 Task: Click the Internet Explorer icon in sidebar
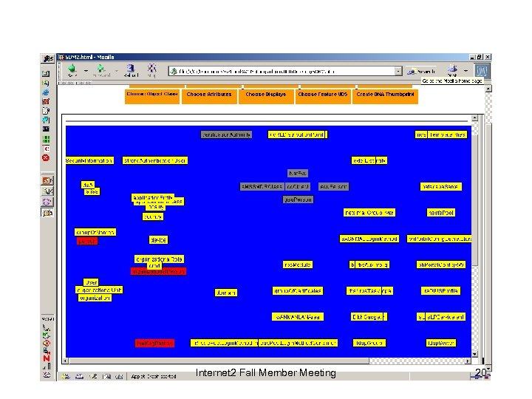pyautogui.click(x=46, y=92)
